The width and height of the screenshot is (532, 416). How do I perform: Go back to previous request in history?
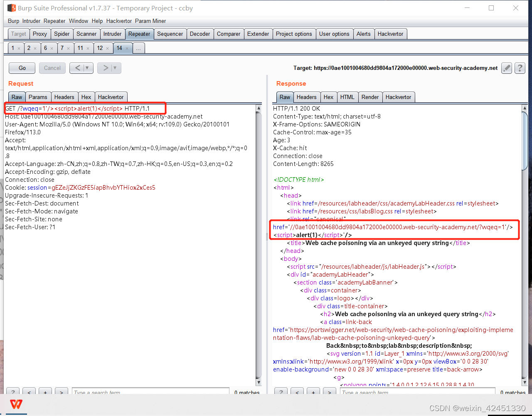tap(77, 68)
